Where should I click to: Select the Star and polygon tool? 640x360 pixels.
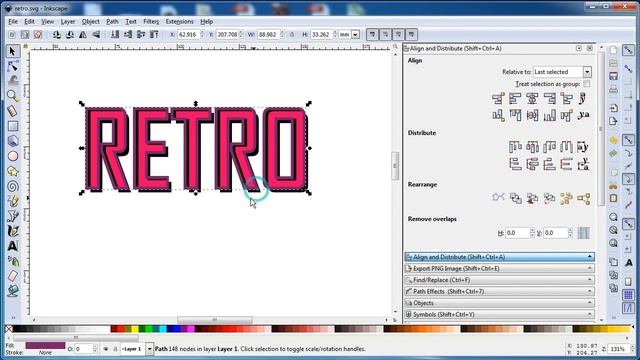point(13,171)
